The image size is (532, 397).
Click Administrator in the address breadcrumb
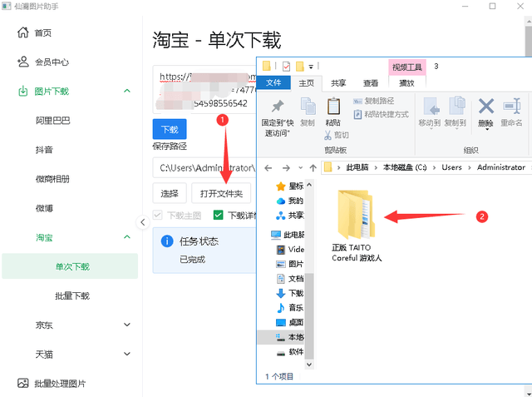coord(501,167)
